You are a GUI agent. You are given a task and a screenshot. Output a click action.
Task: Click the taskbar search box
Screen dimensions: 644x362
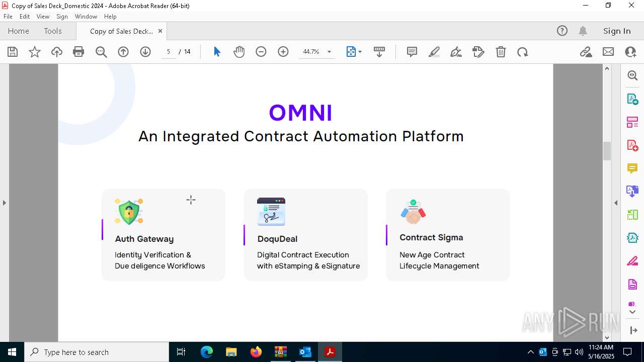coord(97,352)
